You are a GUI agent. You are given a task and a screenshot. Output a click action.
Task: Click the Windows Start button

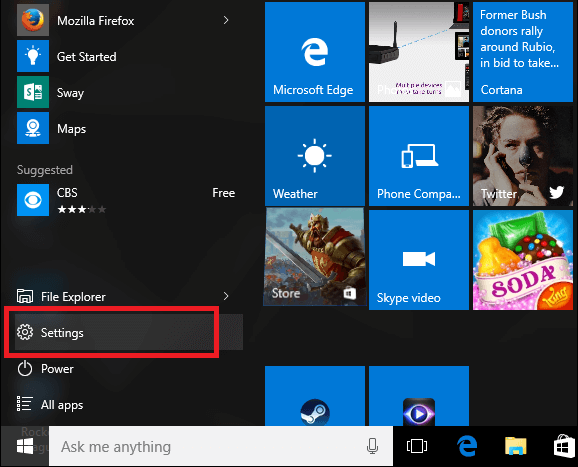pyautogui.click(x=25, y=446)
